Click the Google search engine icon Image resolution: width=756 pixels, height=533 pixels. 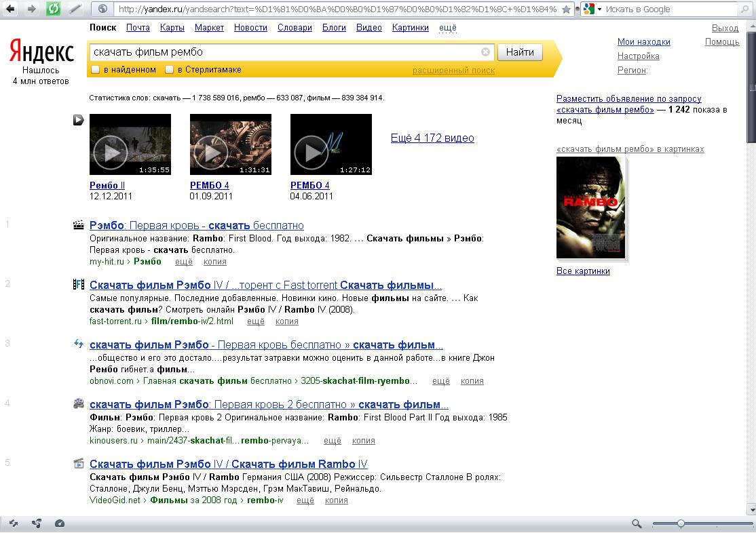pos(588,9)
